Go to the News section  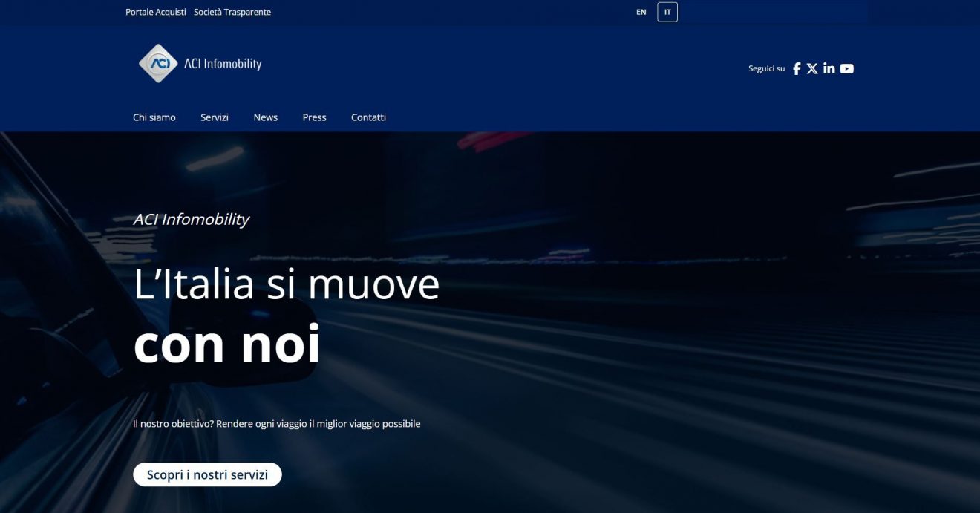click(x=265, y=117)
